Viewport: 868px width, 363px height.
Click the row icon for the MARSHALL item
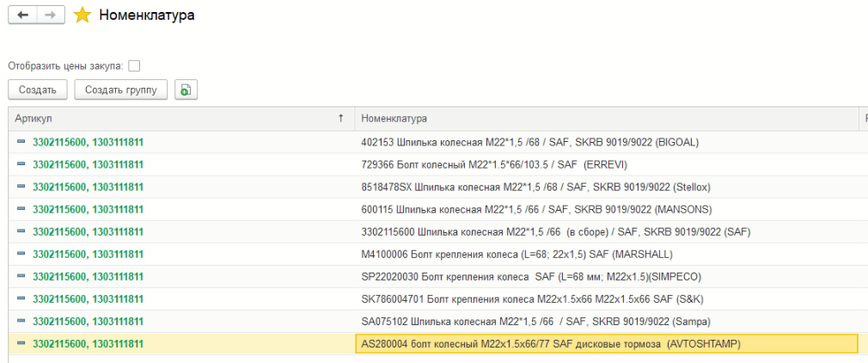tap(21, 254)
